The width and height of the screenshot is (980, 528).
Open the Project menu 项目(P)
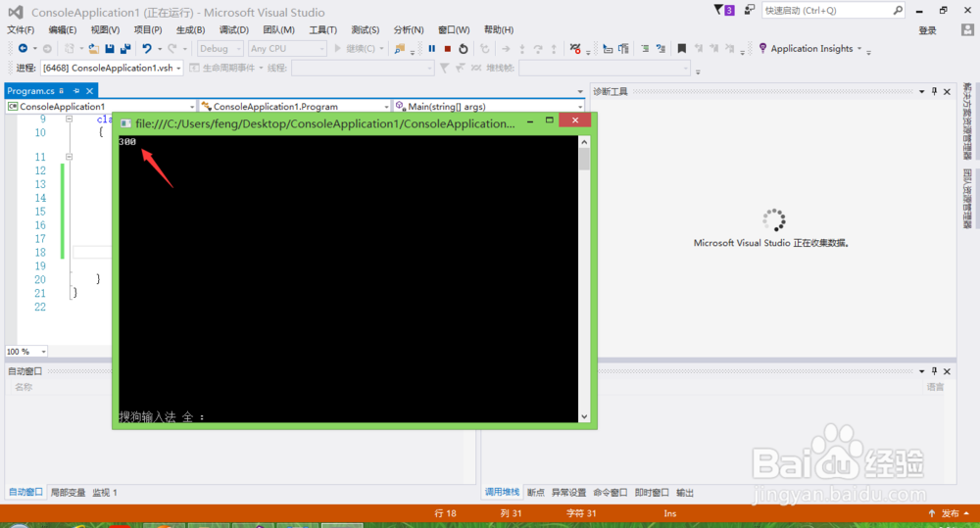pyautogui.click(x=148, y=29)
